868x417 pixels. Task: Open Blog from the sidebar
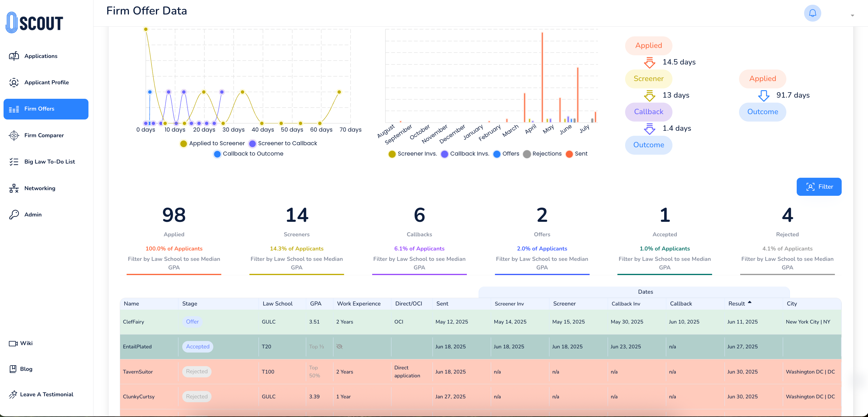coord(26,369)
